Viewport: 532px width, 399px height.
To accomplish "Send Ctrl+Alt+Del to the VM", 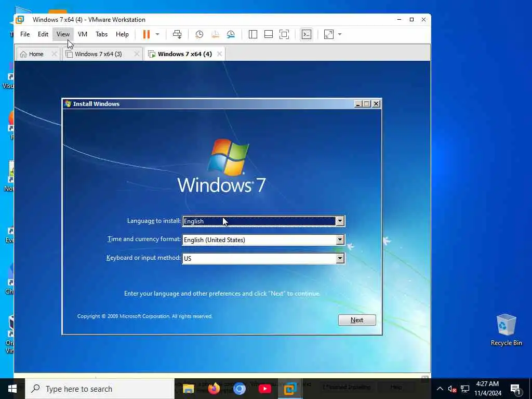I will point(177,34).
